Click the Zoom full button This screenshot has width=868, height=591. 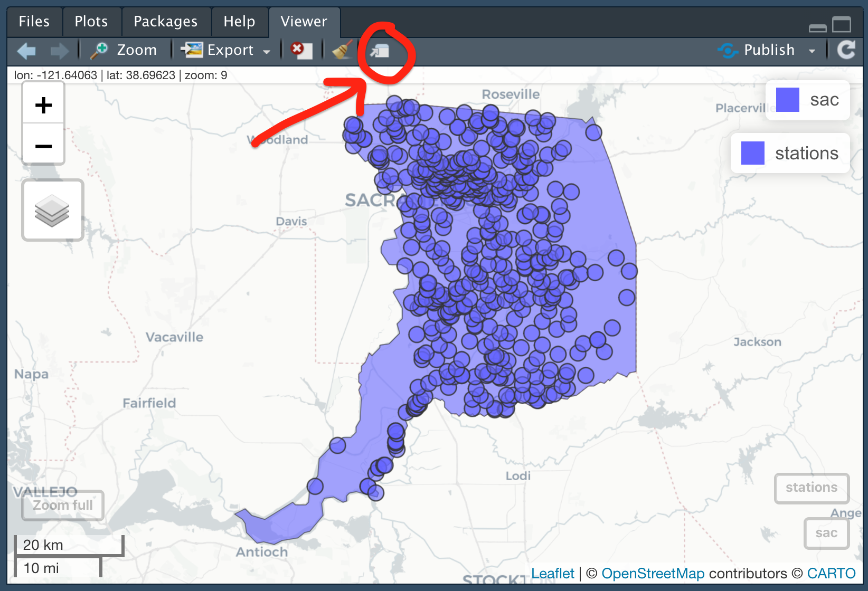click(62, 505)
